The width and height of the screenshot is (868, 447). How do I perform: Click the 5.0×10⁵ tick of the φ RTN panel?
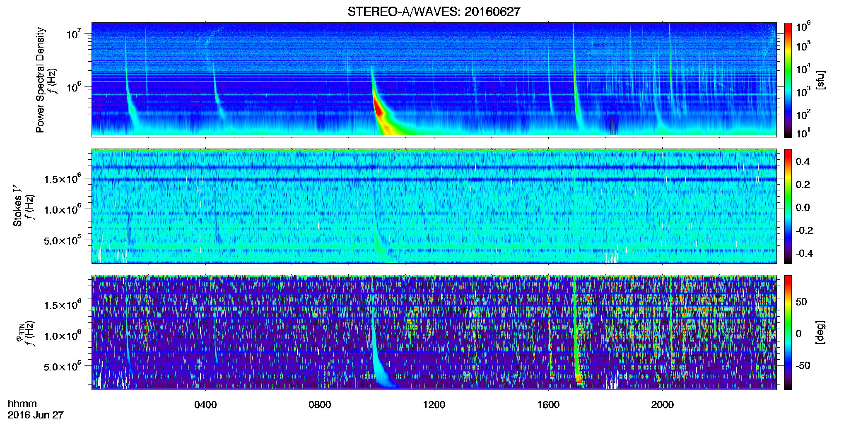coord(63,367)
